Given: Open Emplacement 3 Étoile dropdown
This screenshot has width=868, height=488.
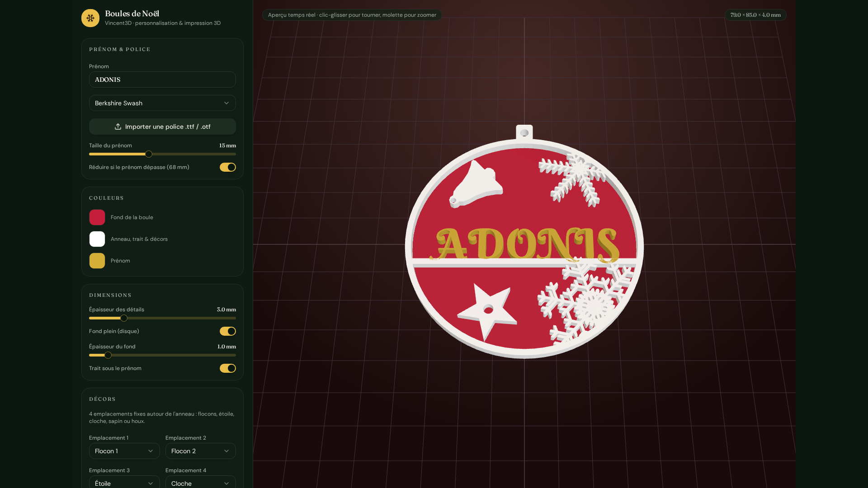Looking at the screenshot, I should click(124, 483).
